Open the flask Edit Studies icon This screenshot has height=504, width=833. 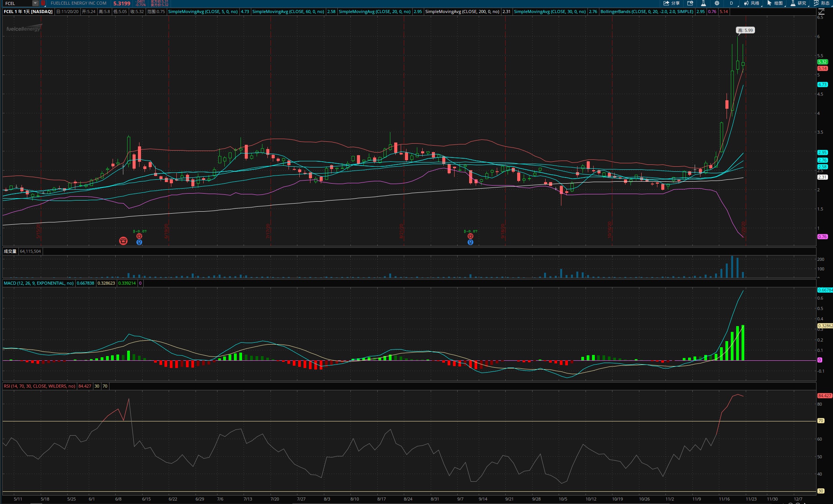click(x=704, y=3)
